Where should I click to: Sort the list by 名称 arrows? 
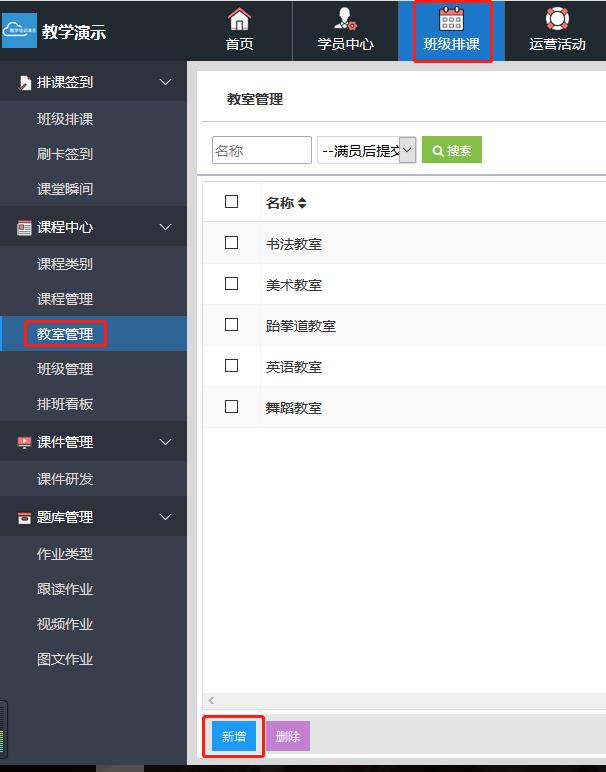click(302, 203)
